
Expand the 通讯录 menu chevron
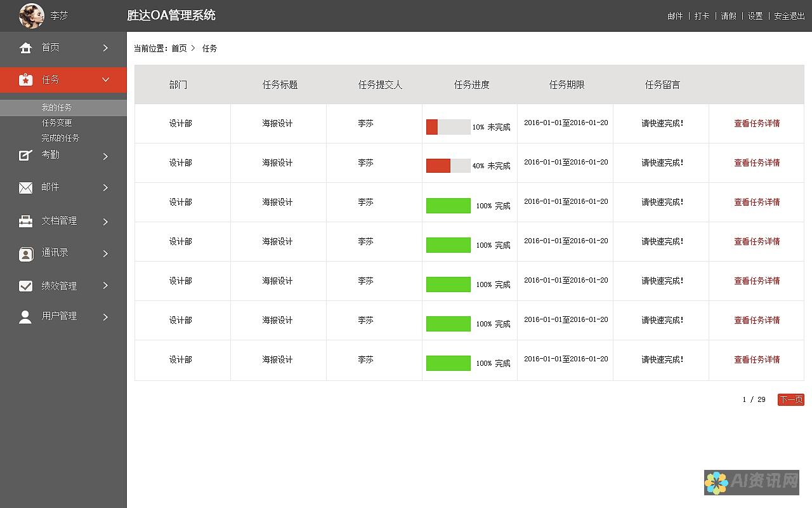coord(105,253)
